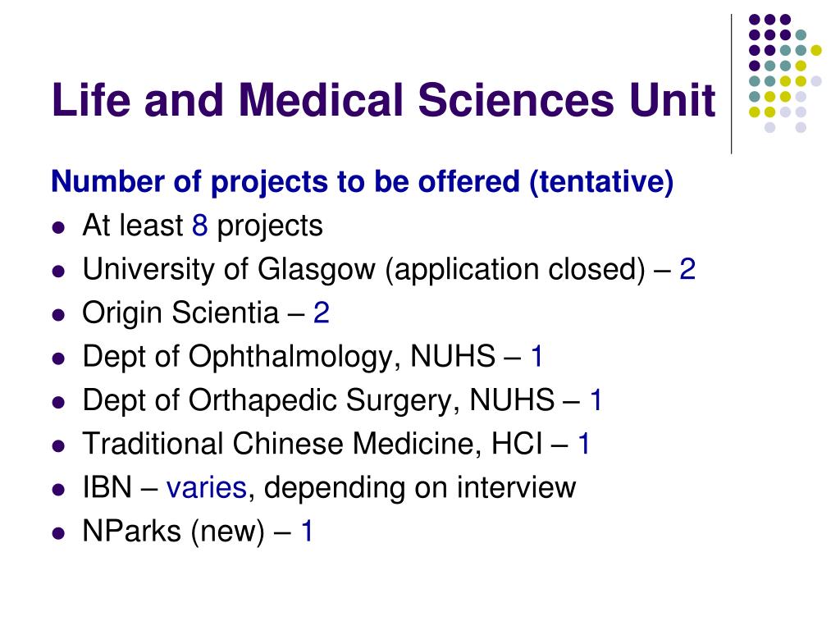The height and width of the screenshot is (630, 840).
Task: Click the bullet before NParks (new)
Action: click(58, 533)
